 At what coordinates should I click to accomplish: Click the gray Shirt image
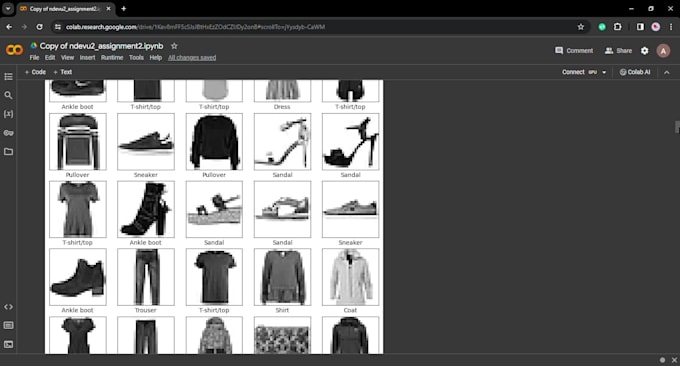point(282,277)
